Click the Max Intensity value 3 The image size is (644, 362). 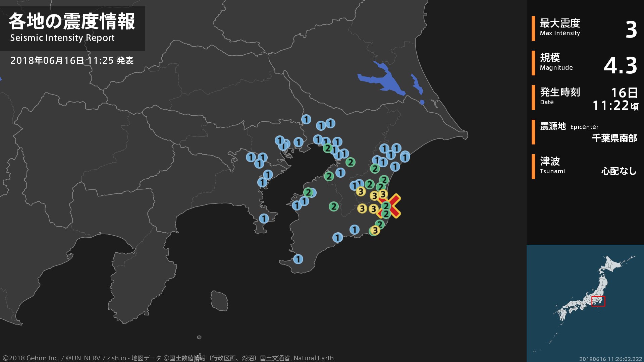[x=631, y=29]
